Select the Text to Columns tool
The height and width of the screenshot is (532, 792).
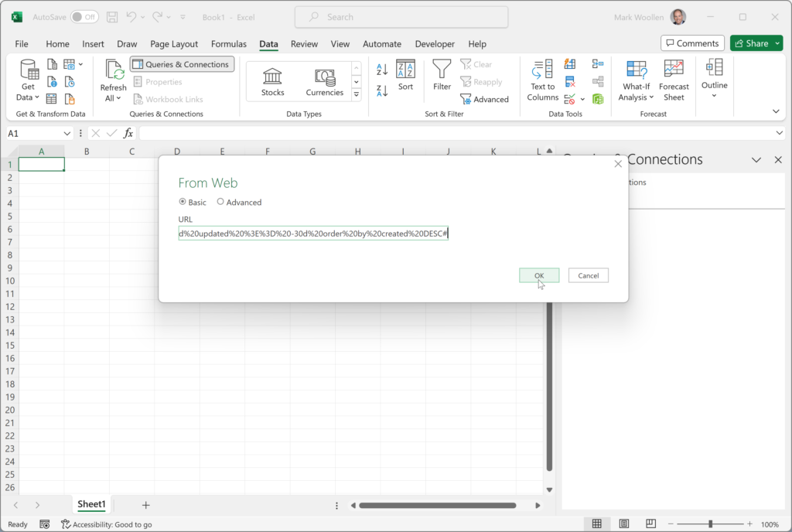pyautogui.click(x=541, y=80)
